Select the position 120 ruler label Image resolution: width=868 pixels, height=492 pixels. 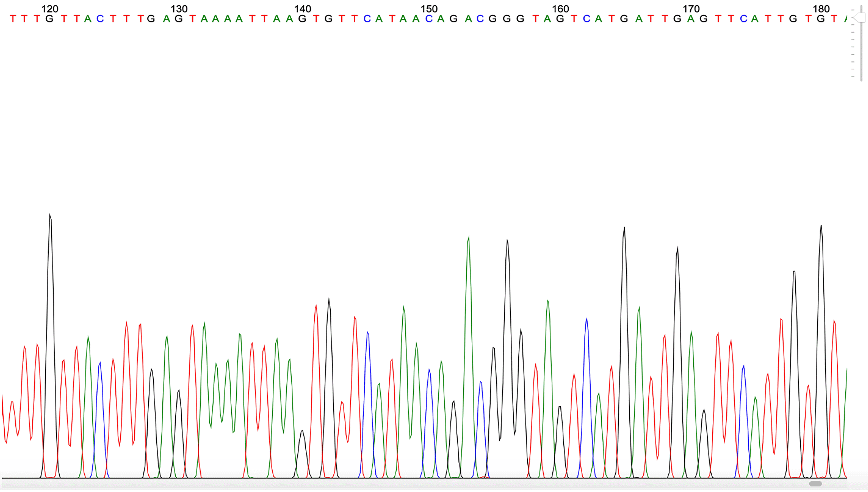(x=50, y=8)
